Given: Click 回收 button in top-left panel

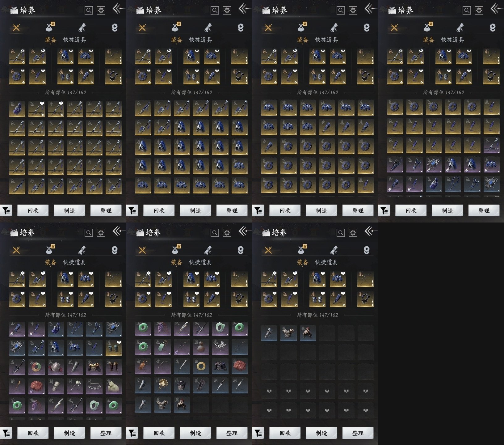Looking at the screenshot, I should click(33, 210).
